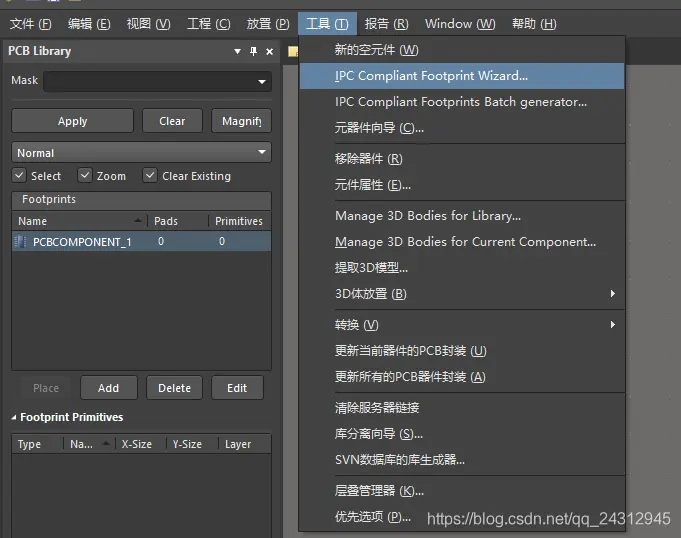
Task: Open PCB Library panel options arrow
Action: [238, 52]
